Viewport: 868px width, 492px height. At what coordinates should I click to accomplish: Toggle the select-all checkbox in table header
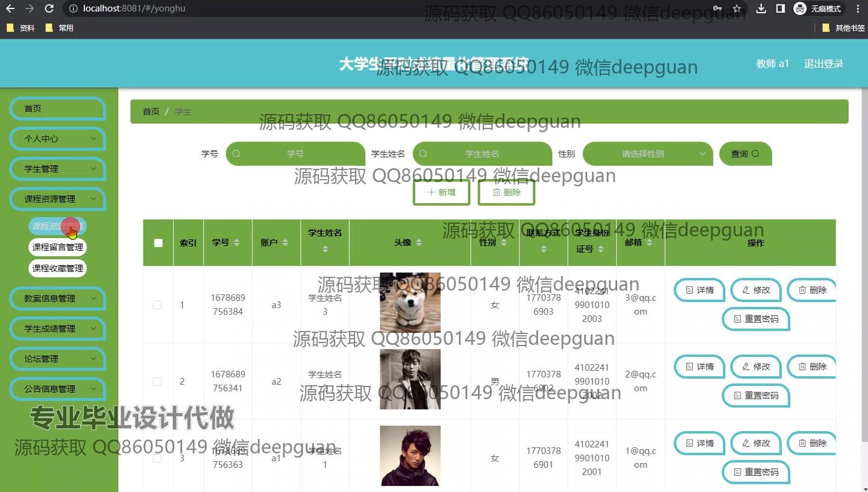point(158,243)
